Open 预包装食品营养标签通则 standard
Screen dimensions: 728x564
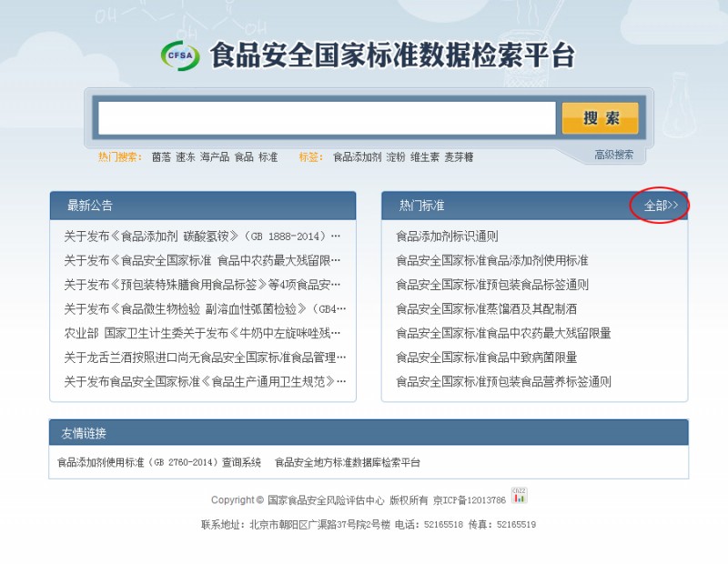[x=503, y=382]
